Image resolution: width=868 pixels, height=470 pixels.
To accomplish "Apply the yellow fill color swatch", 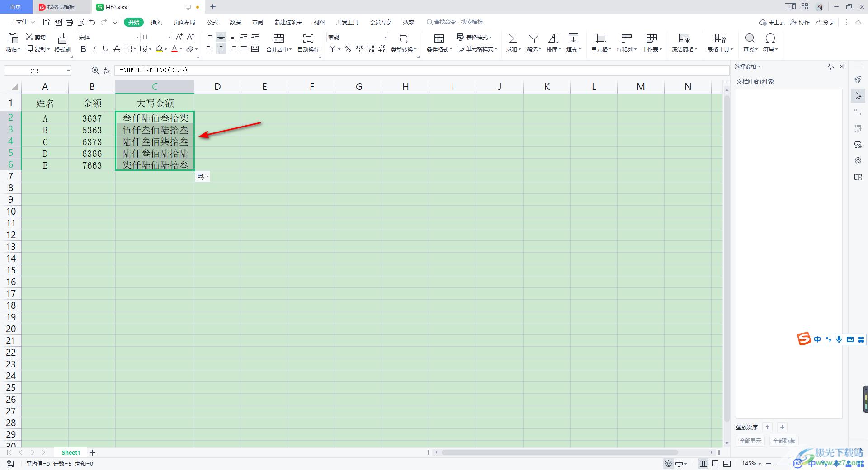I will click(x=159, y=49).
